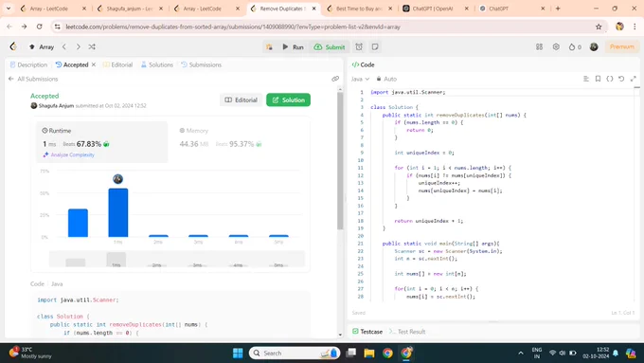
Task: Pick a random problem shuffle icon
Action: coord(92,46)
